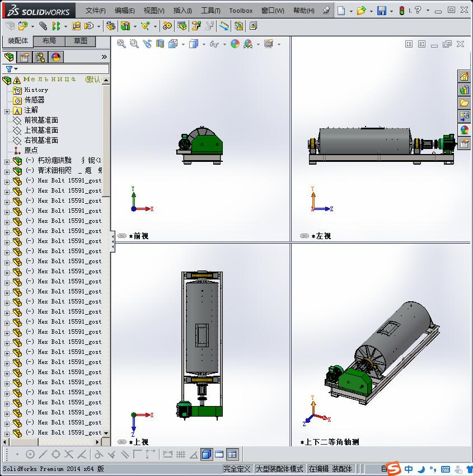473x476 pixels.
Task: Toggle the four view layout button
Action: tap(232, 454)
